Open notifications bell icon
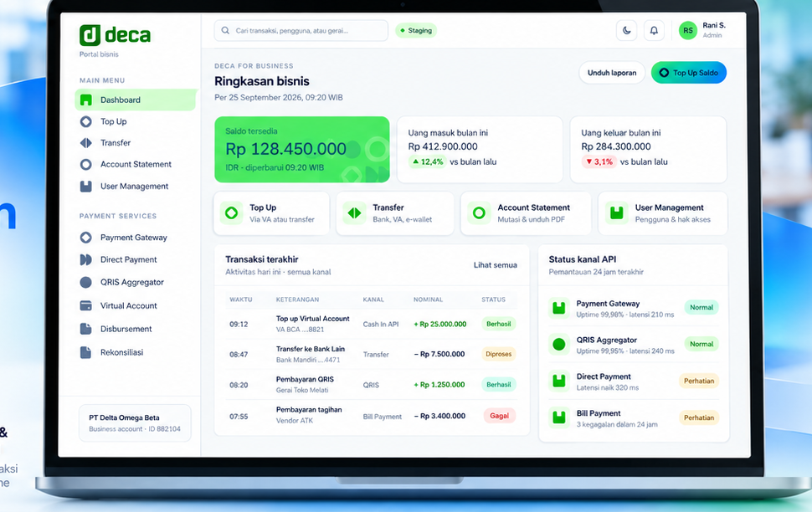The width and height of the screenshot is (812, 512). click(x=654, y=31)
